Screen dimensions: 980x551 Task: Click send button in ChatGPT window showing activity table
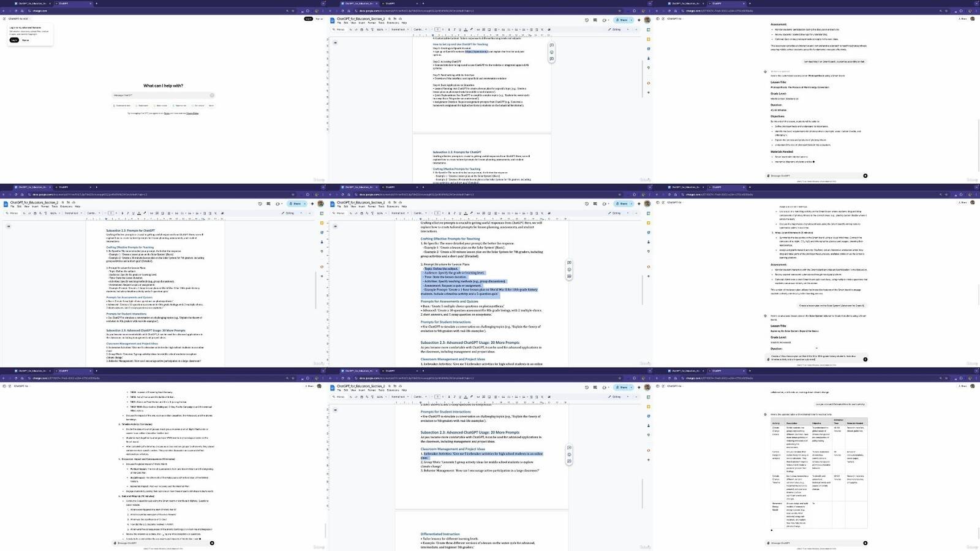865,543
